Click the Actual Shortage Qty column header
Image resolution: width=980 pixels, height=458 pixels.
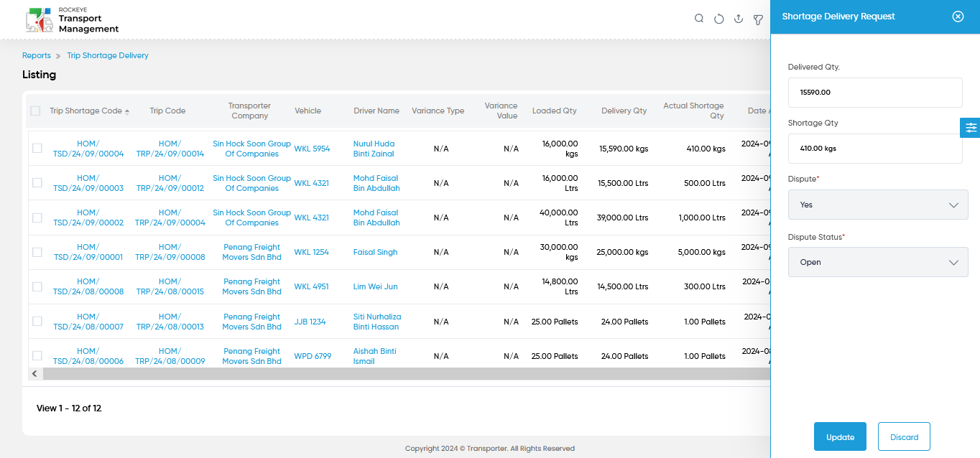point(693,111)
